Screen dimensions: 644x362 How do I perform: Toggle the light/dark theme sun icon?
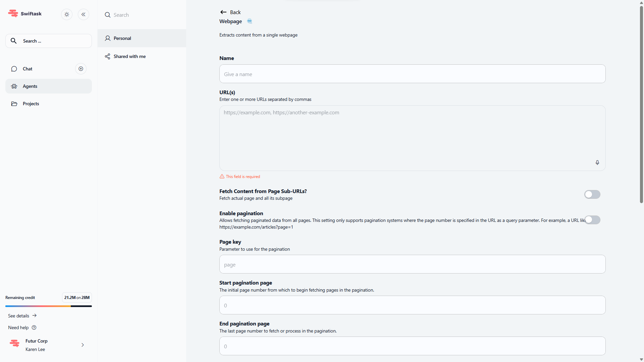[x=67, y=14]
